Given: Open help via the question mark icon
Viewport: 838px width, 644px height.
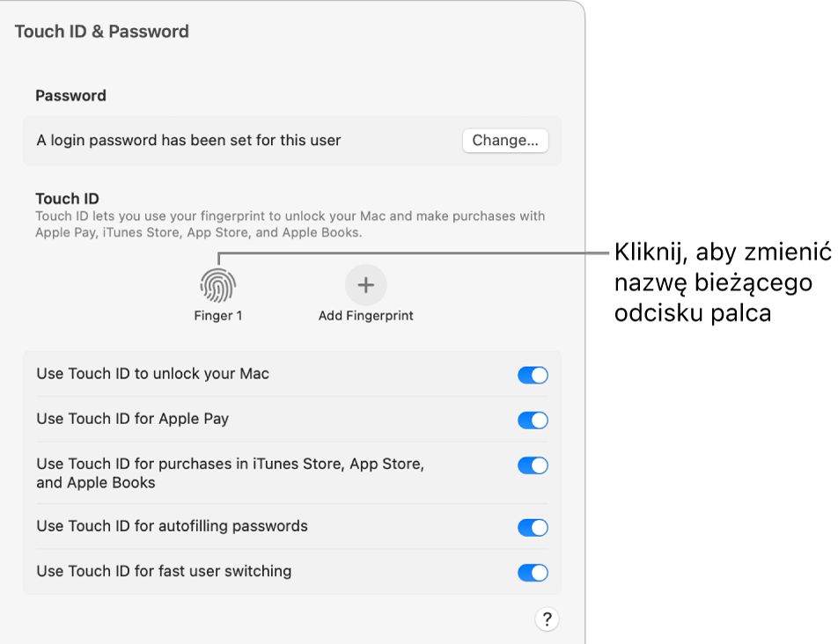Looking at the screenshot, I should (x=547, y=618).
